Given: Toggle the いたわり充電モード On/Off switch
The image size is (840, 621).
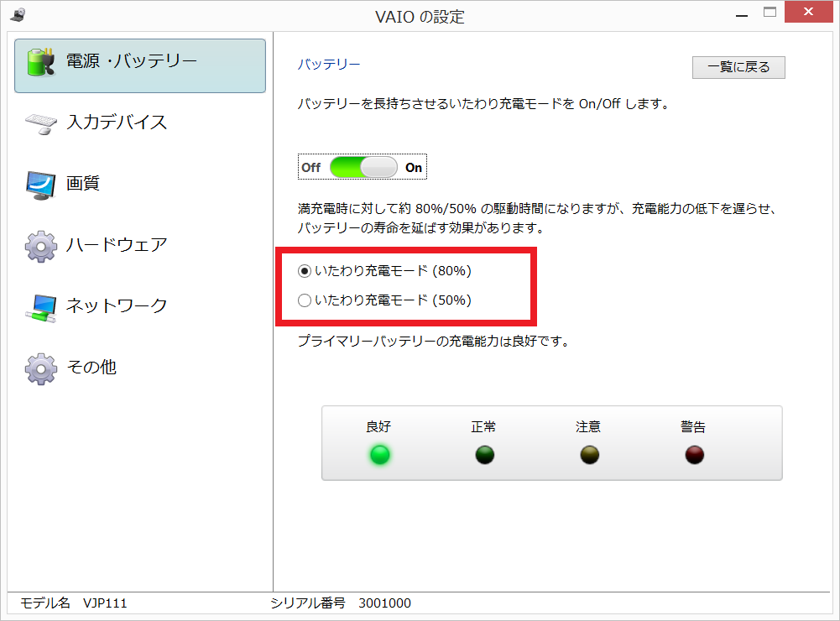Looking at the screenshot, I should point(363,167).
